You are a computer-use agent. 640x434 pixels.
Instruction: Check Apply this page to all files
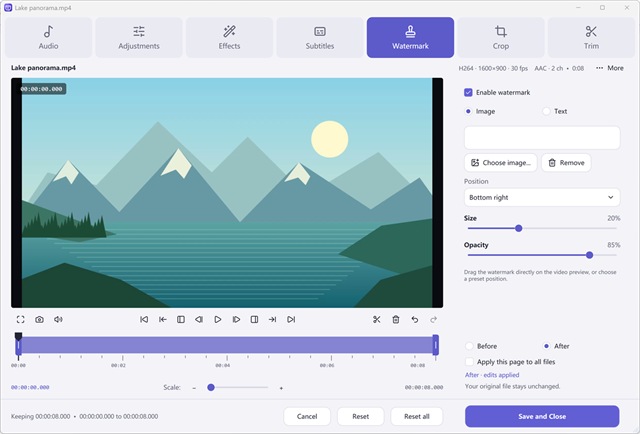(469, 362)
